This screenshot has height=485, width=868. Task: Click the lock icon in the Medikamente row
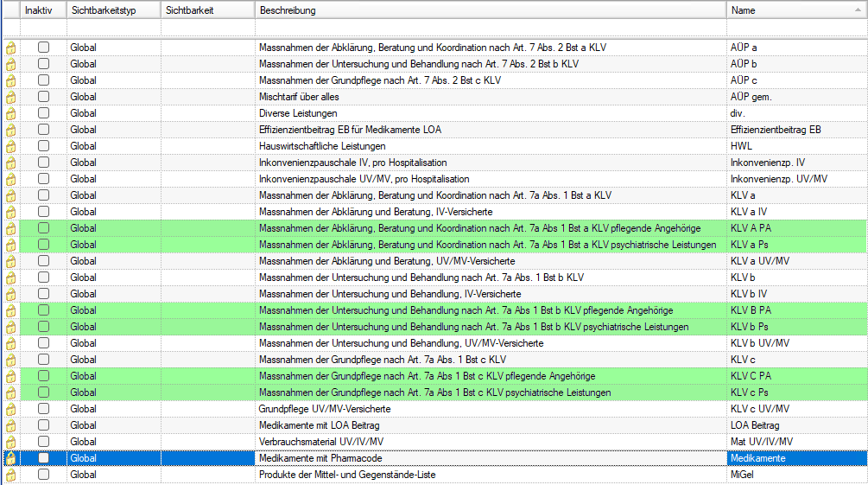coord(11,459)
